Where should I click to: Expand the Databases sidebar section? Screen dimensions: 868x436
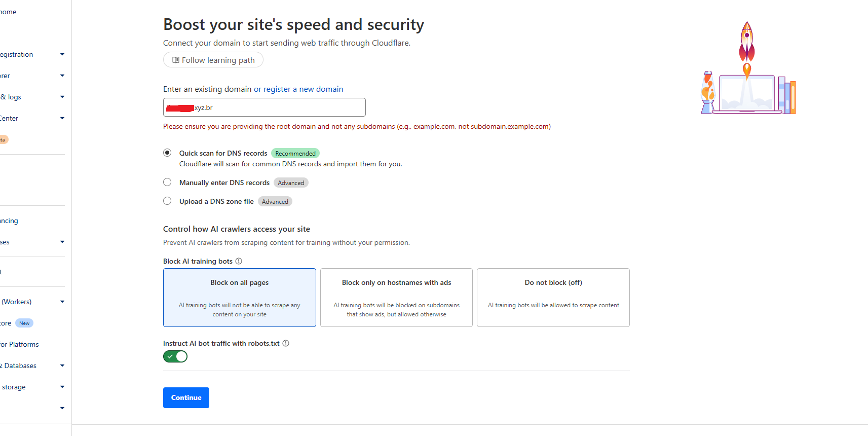pos(62,366)
